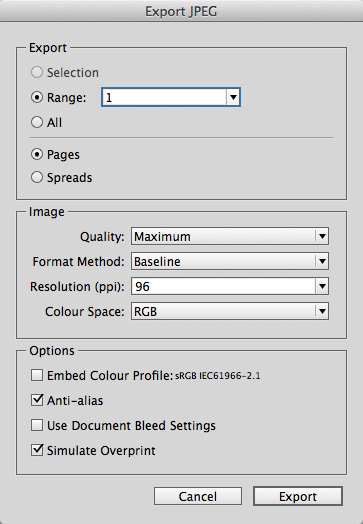
Task: Uncheck the Anti-alias checkbox
Action: 37,400
